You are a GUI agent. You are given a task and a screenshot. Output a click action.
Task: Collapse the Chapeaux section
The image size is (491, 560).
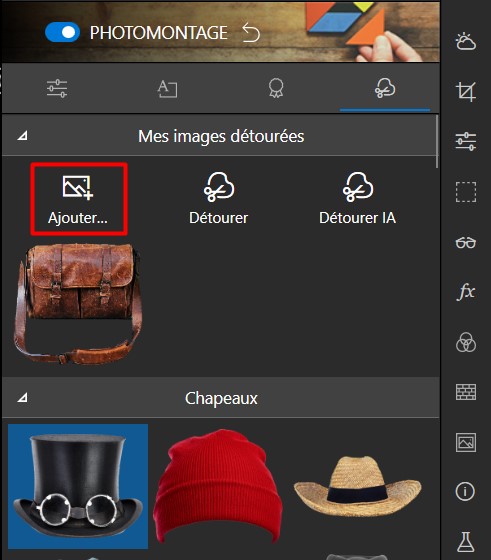(x=23, y=398)
